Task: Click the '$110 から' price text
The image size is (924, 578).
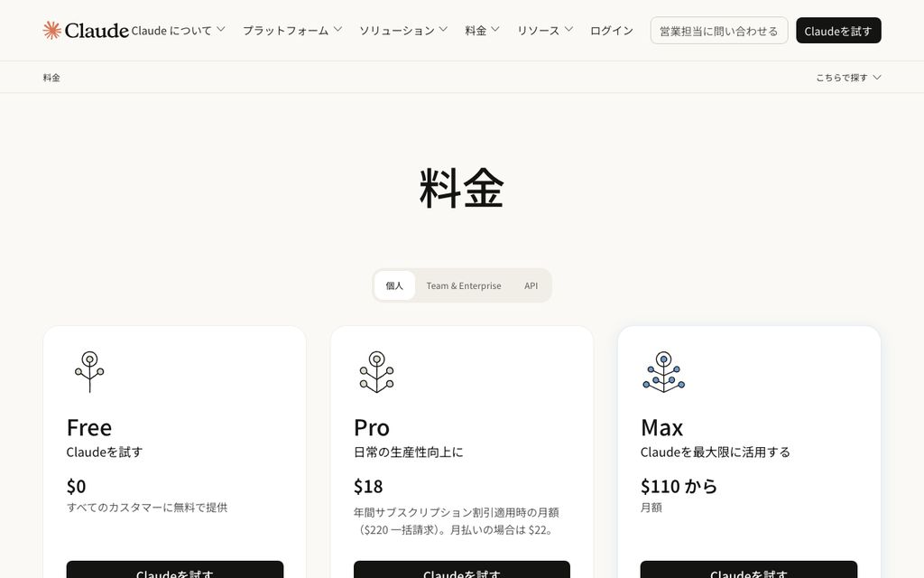Action: [679, 486]
